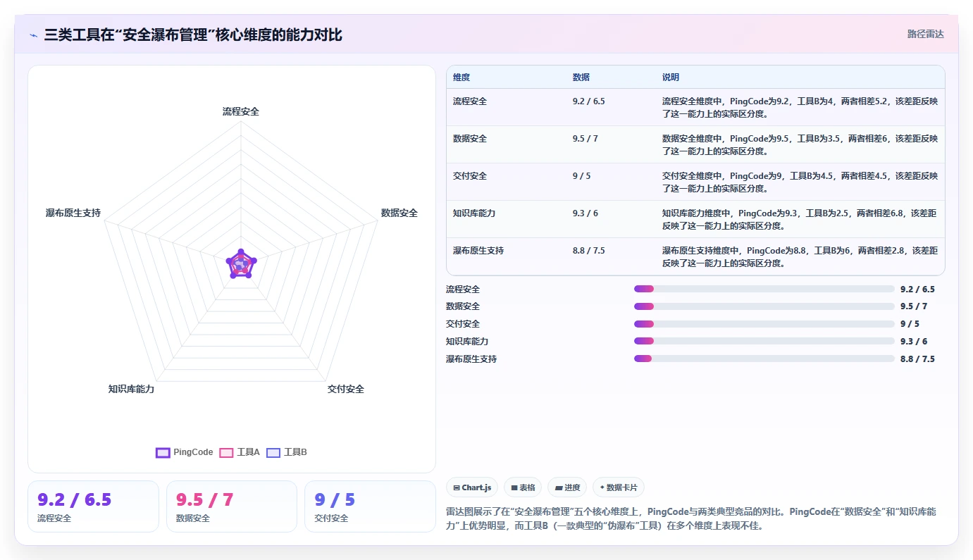
Task: Click the 维度 table column header
Action: [461, 77]
